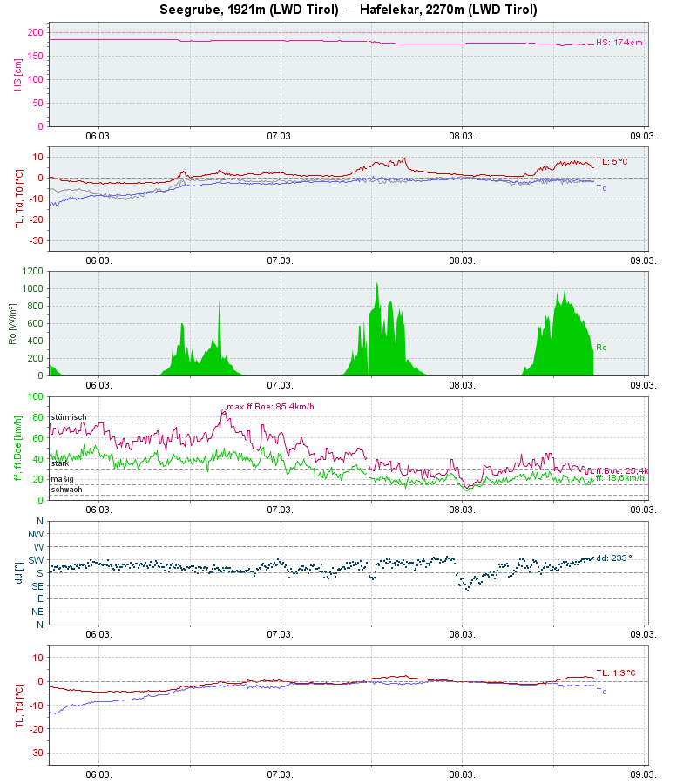Click '09.03.' date under the snow height chart
Image resolution: width=697 pixels, height=784 pixels.
coord(643,136)
